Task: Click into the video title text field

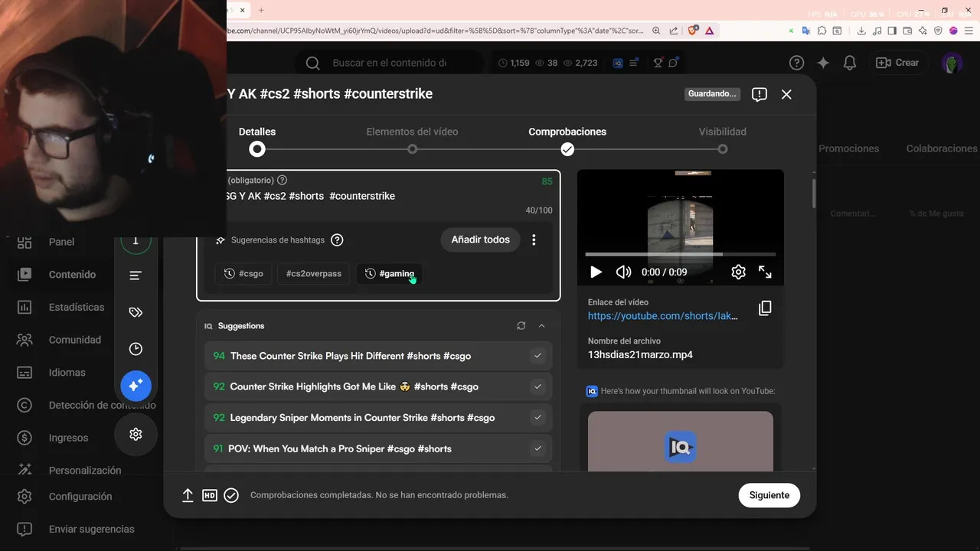Action: coord(378,196)
